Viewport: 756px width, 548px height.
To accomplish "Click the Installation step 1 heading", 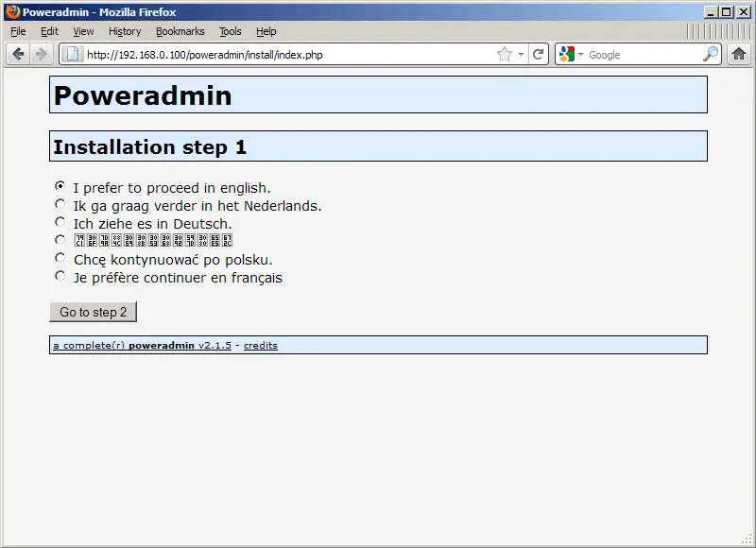I will (x=149, y=147).
